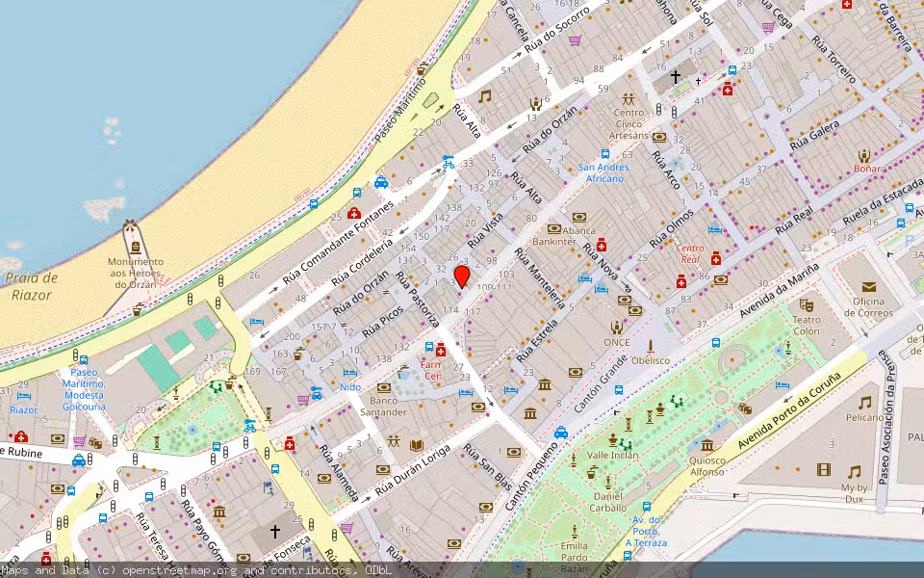This screenshot has width=924, height=578.
Task: Open the Nido hotel bed icon
Action: click(x=350, y=374)
